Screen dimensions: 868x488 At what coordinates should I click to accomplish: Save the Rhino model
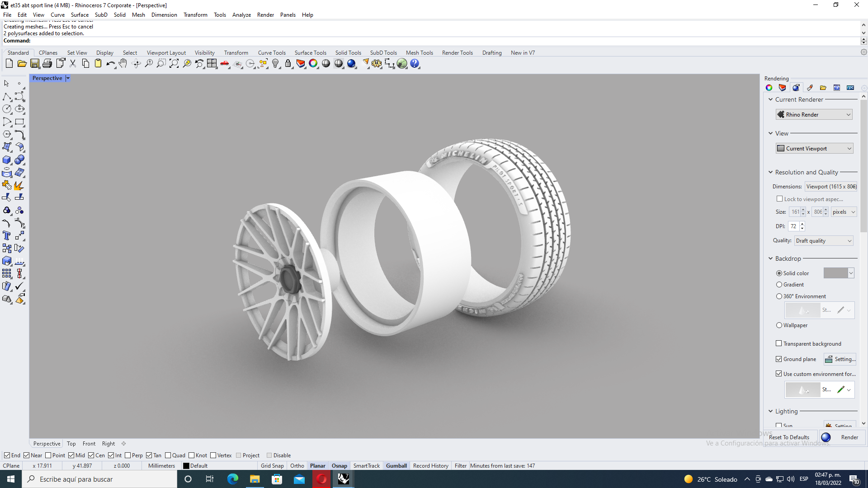(x=35, y=63)
